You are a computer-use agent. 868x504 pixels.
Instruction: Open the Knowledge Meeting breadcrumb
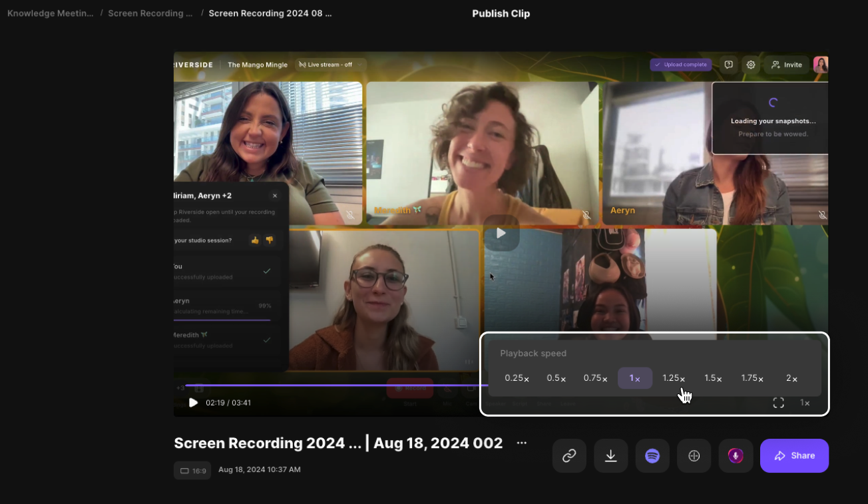[x=51, y=13]
